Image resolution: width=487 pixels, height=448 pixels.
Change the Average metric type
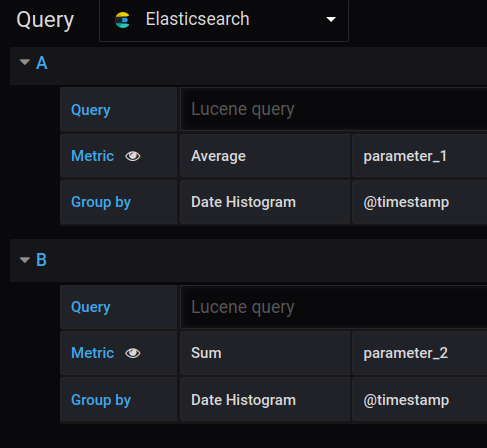(265, 156)
